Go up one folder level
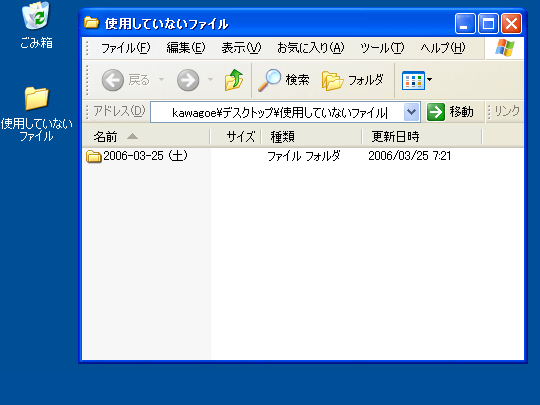 point(234,80)
